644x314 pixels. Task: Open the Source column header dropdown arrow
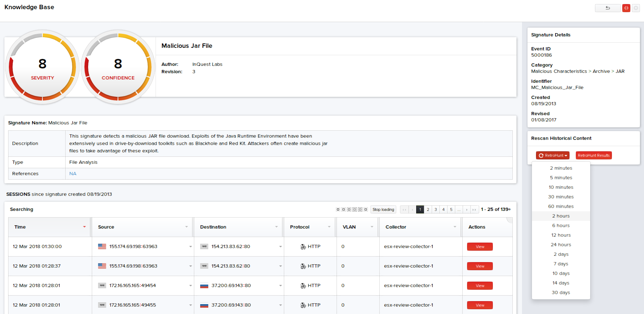coord(187,227)
